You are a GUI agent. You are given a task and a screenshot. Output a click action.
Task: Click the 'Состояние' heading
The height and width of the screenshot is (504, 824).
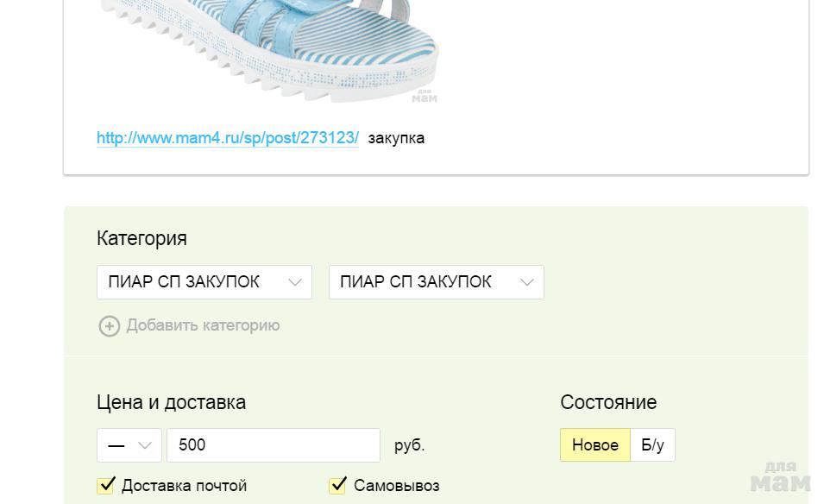(x=608, y=402)
